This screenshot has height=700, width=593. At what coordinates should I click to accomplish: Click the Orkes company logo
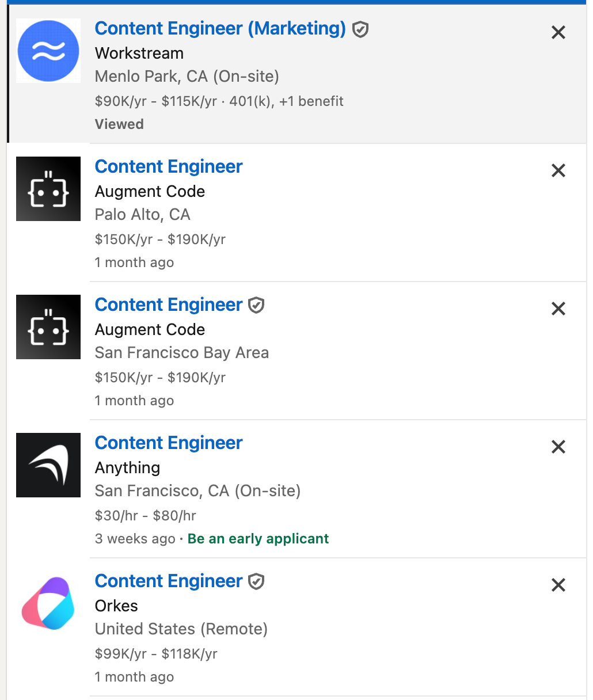point(48,603)
